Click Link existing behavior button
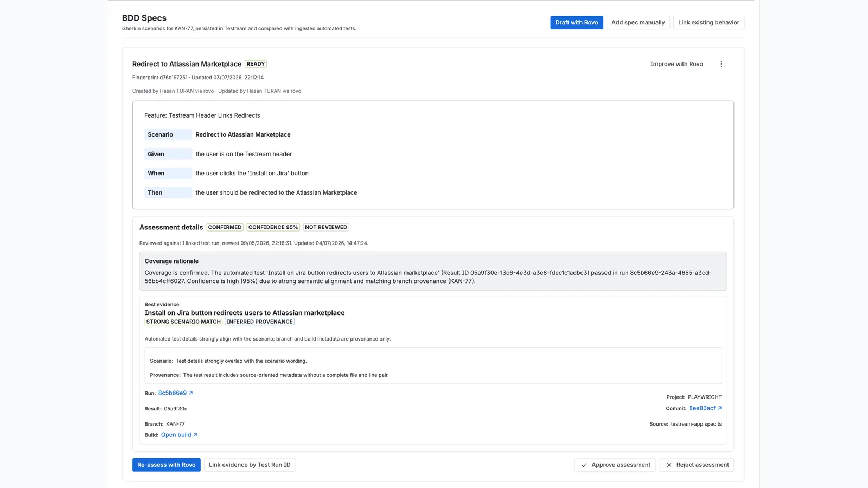 click(709, 22)
